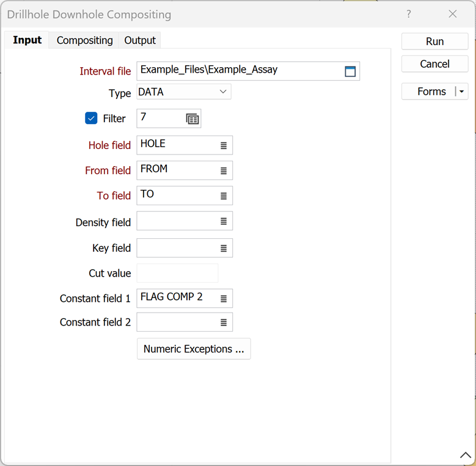Image resolution: width=476 pixels, height=466 pixels.
Task: Open the Density field list picker icon
Action: [x=224, y=222]
